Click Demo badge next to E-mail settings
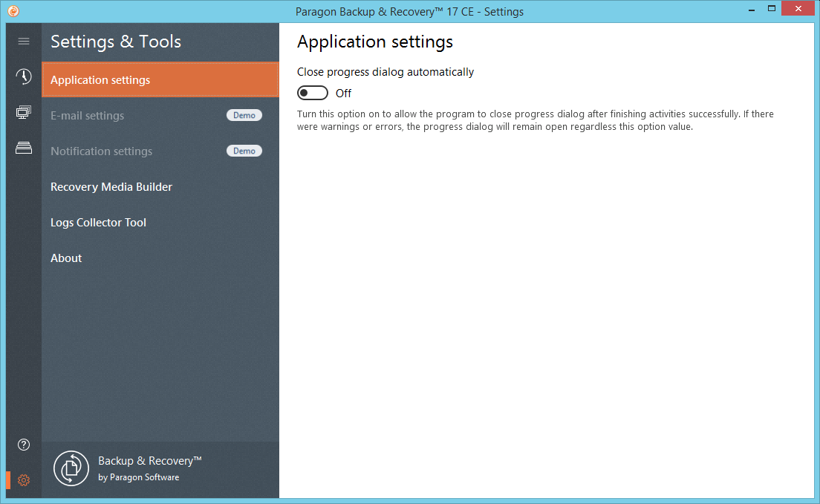Screen dimensions: 820x504 pyautogui.click(x=244, y=115)
